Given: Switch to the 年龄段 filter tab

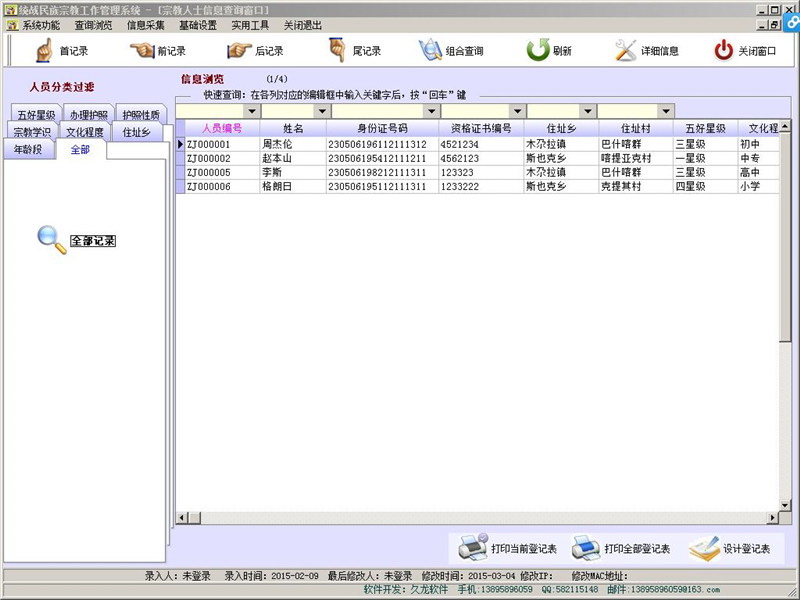Looking at the screenshot, I should [x=28, y=149].
